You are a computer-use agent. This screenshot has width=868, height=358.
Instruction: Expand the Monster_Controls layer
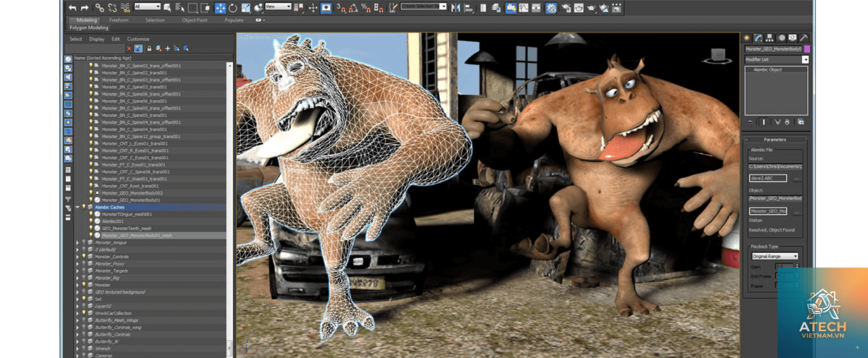pyautogui.click(x=77, y=257)
